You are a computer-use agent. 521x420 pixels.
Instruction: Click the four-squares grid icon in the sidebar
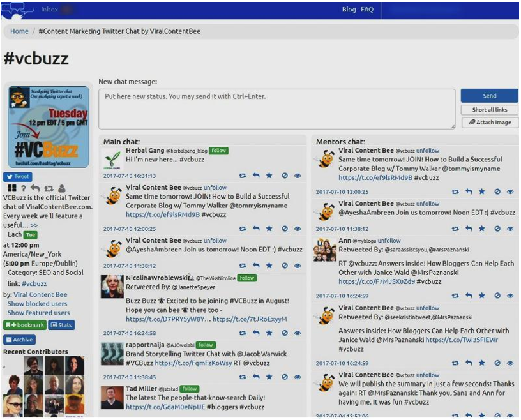pos(11,188)
